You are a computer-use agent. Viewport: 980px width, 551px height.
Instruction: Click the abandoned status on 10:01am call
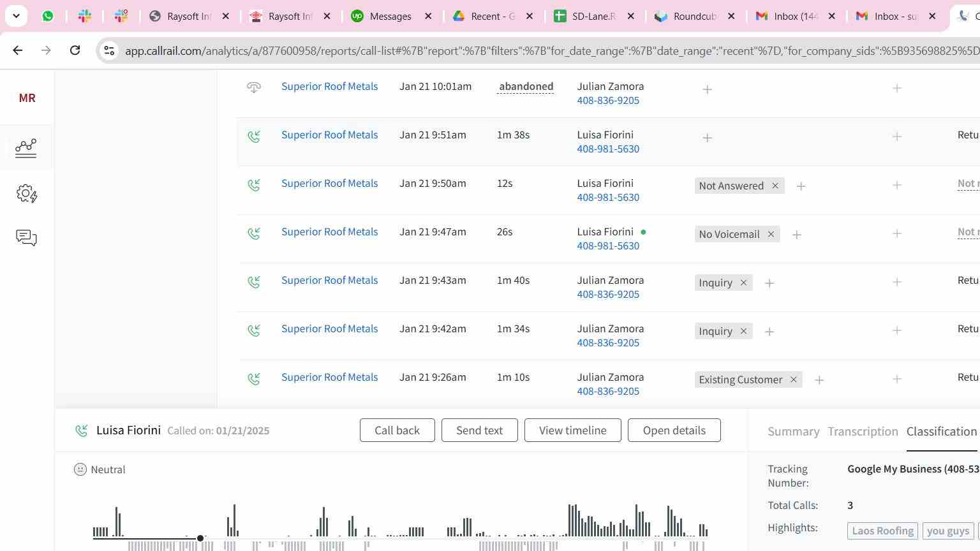click(x=526, y=87)
